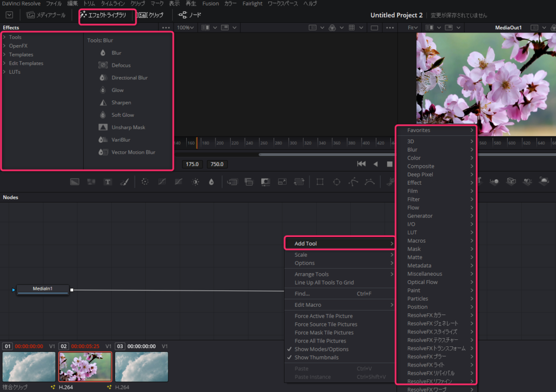
Task: Add a Channel Booleans tool from the toolbar
Action: (249, 182)
